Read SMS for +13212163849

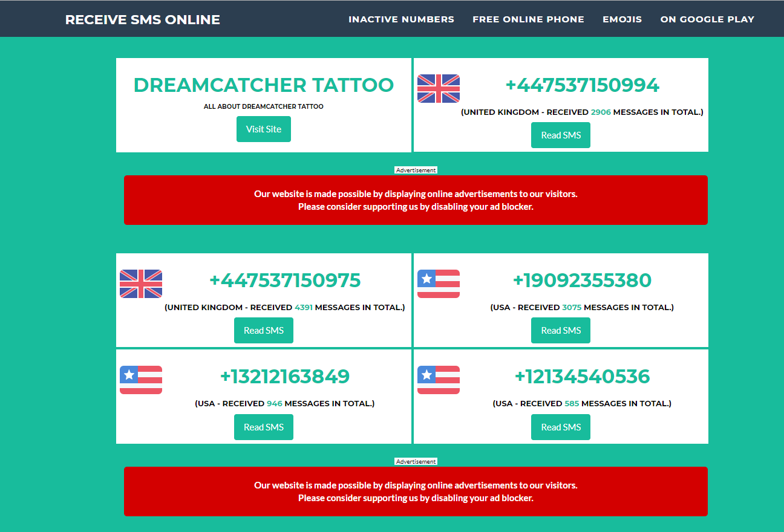(x=264, y=427)
